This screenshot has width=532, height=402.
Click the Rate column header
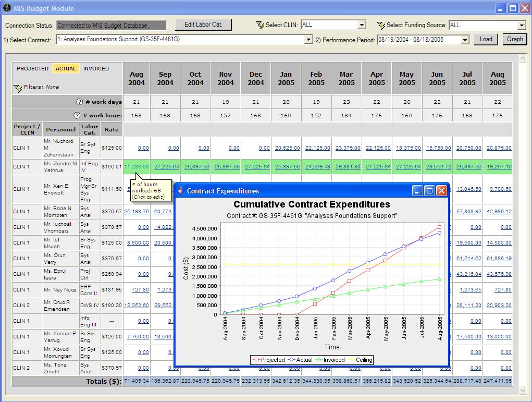tap(112, 129)
